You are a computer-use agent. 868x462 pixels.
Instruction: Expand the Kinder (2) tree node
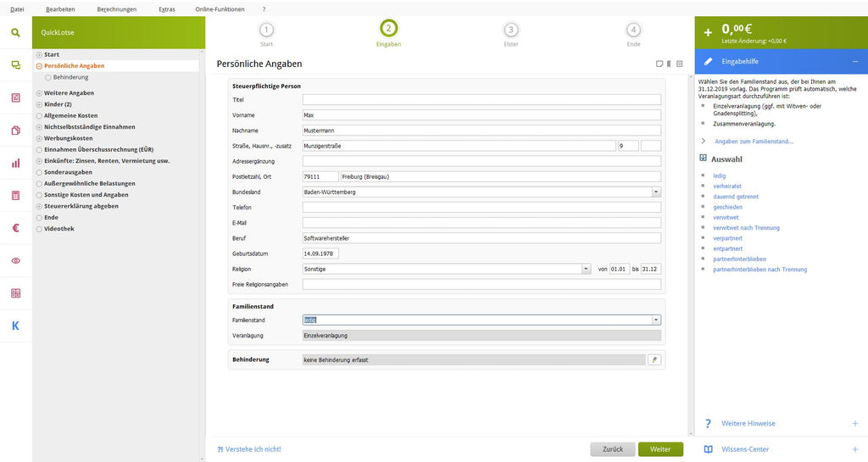[x=39, y=104]
